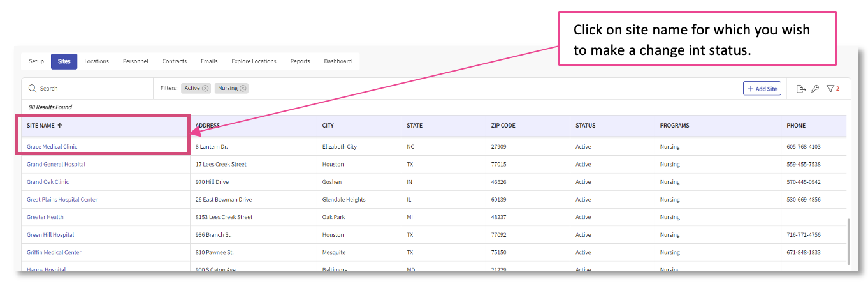Click zip code 77092
868x286 pixels.
pos(499,235)
